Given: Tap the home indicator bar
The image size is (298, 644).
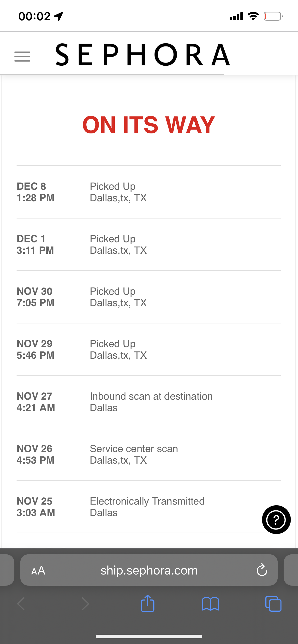Looking at the screenshot, I should [x=149, y=636].
